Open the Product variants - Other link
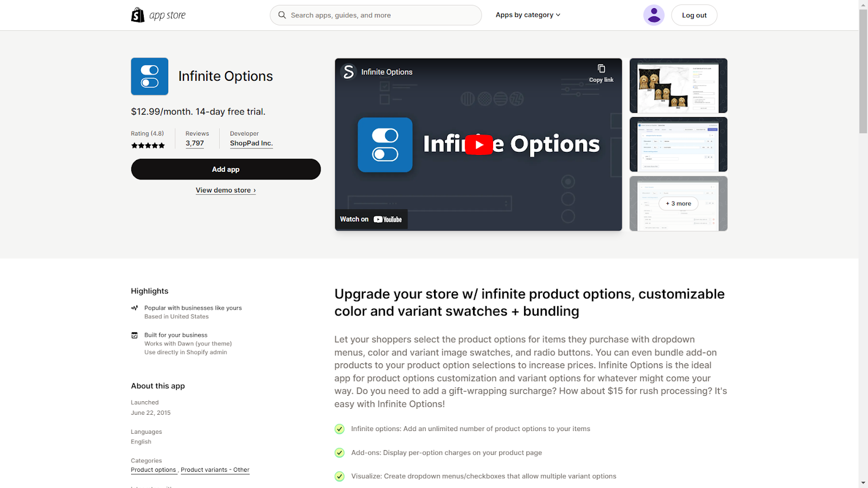The image size is (868, 488). (x=215, y=470)
